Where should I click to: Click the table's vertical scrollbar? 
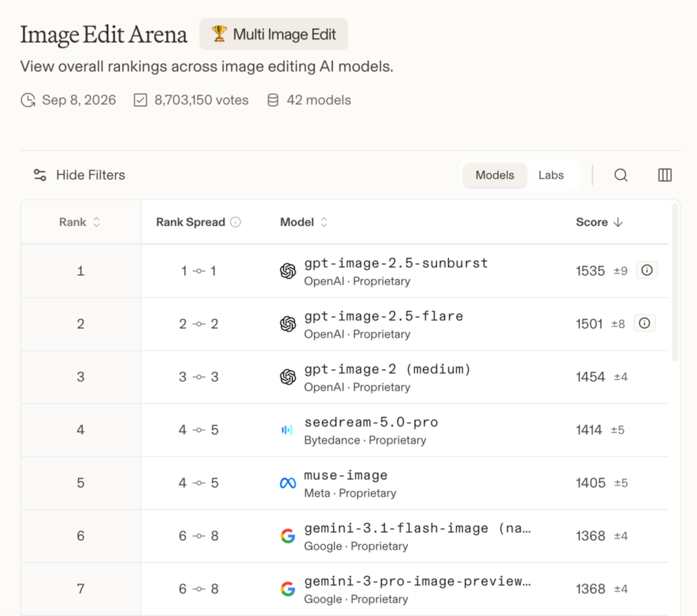click(x=675, y=283)
